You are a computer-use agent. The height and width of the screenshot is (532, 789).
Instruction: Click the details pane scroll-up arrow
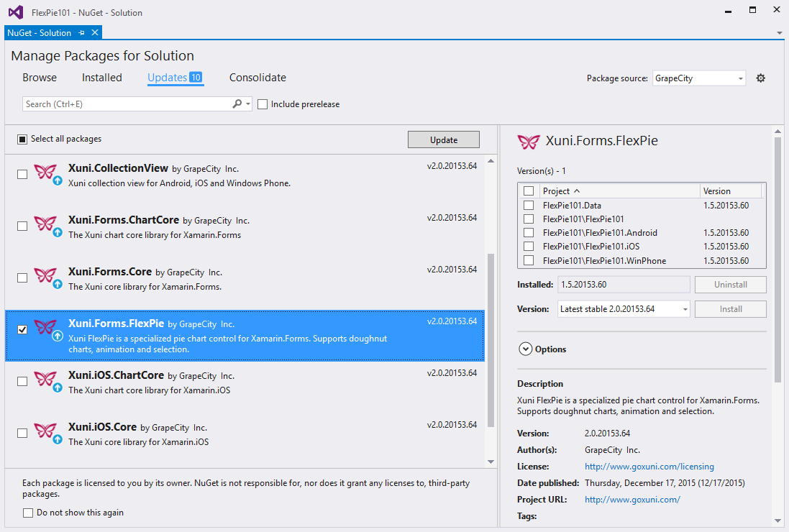tap(778, 132)
